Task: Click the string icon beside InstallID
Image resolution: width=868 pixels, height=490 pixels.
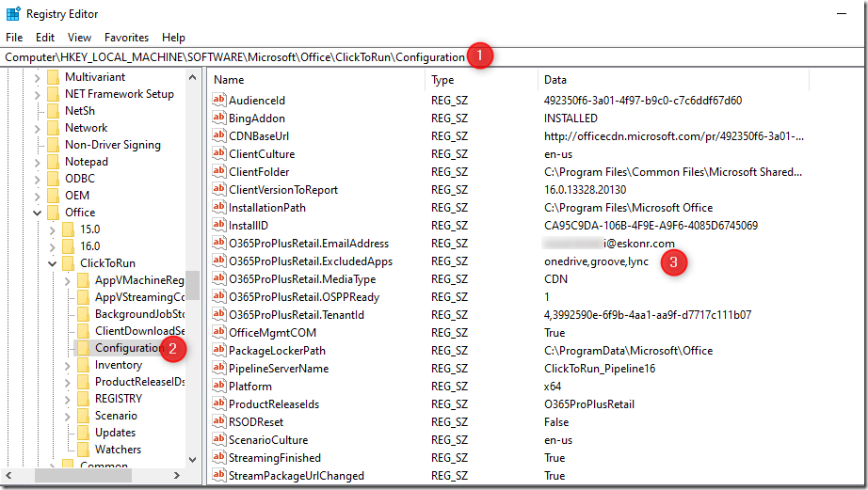Action: pos(219,225)
